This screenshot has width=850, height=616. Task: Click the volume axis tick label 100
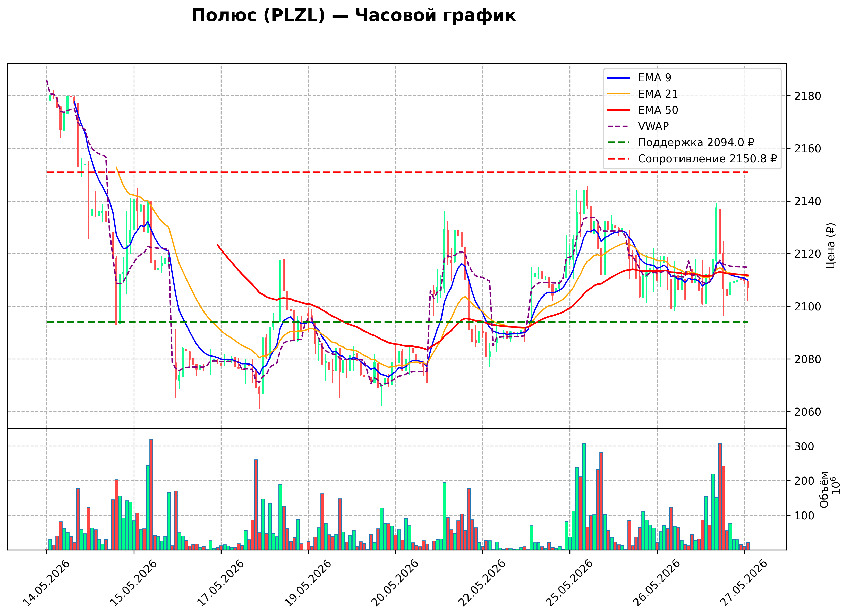804,516
